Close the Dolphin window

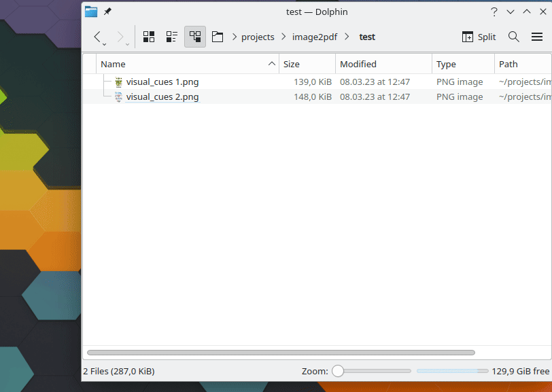(543, 12)
